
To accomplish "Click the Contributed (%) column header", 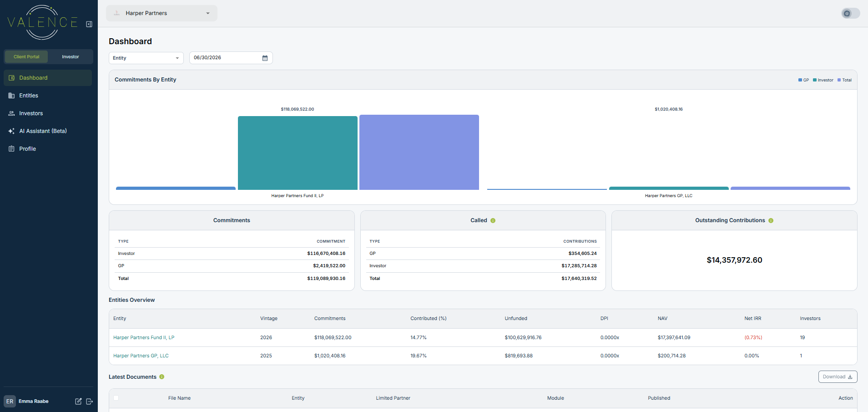I will point(429,319).
